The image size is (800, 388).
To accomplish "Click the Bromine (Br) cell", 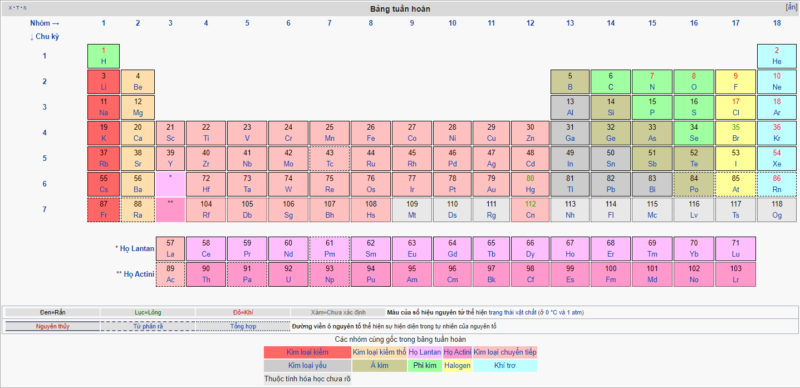I will pyautogui.click(x=735, y=133).
